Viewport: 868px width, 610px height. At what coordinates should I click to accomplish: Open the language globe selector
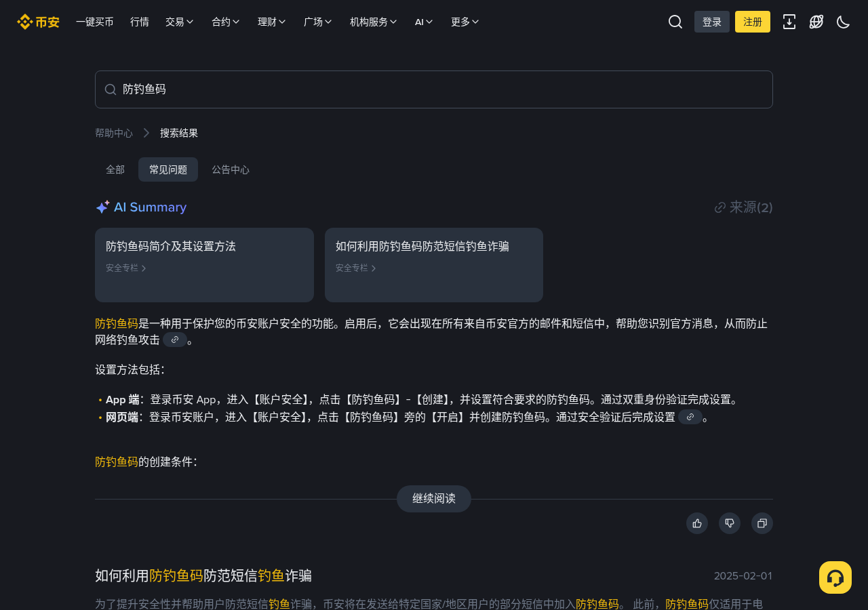pos(816,22)
